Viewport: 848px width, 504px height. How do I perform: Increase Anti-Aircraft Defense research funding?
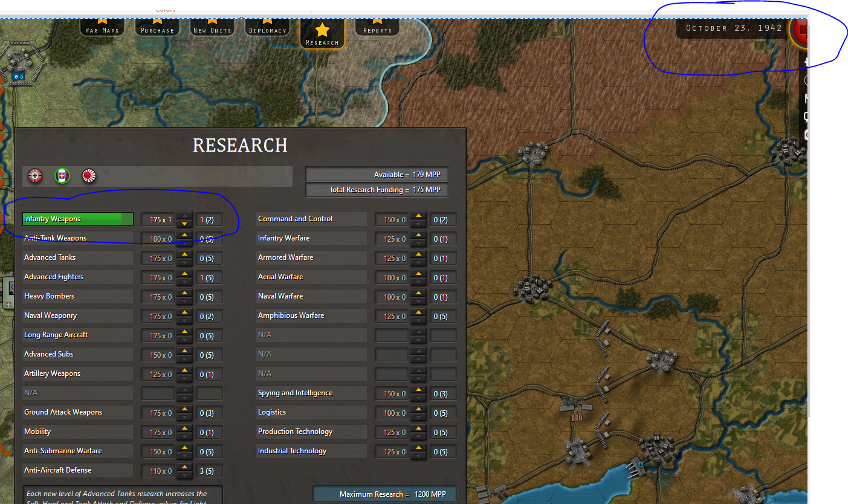(x=185, y=467)
